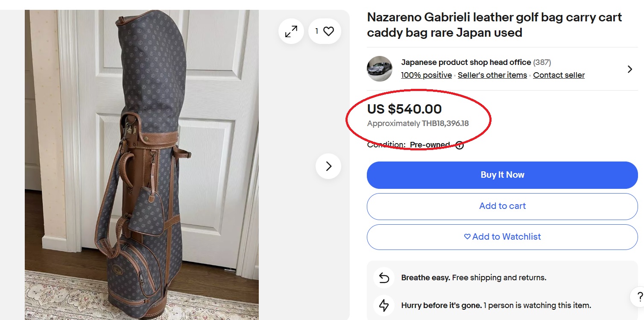Click the (387) feedback count
Screen dimensions: 644x320
[542, 62]
